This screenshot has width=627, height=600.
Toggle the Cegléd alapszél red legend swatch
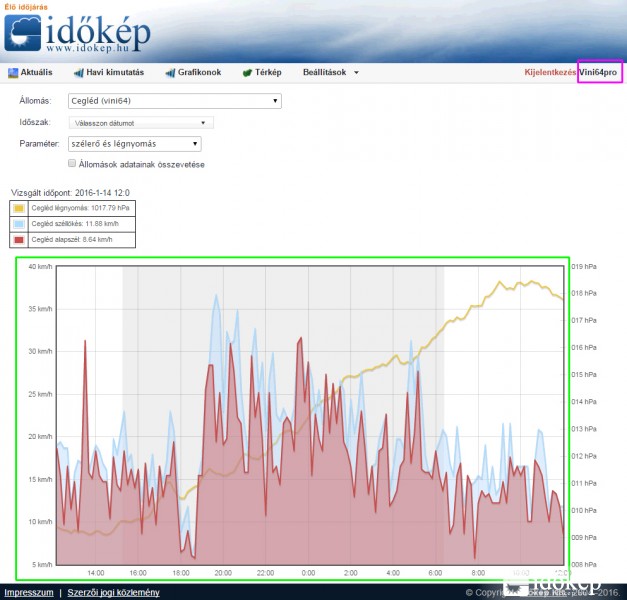pyautogui.click(x=19, y=240)
